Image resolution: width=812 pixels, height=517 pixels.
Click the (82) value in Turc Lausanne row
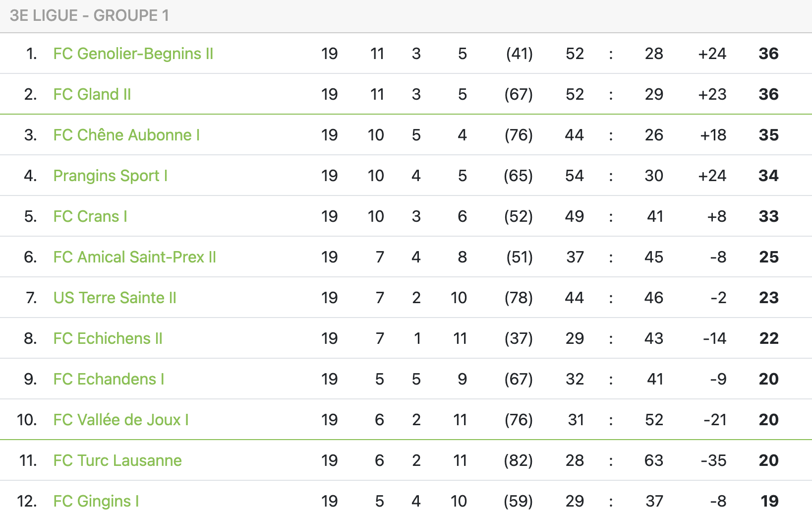(518, 460)
